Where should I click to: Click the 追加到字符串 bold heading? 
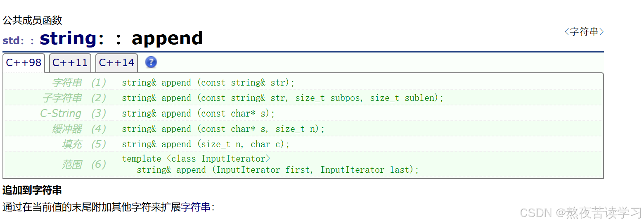32,190
